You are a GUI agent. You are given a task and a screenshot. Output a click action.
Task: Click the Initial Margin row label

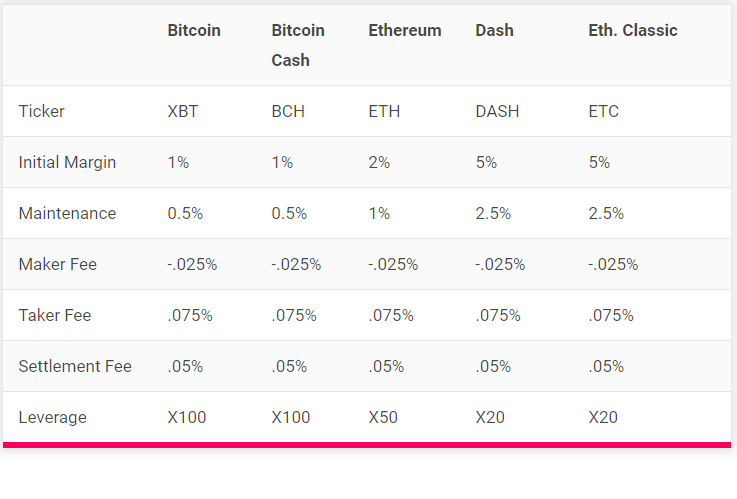[67, 163]
